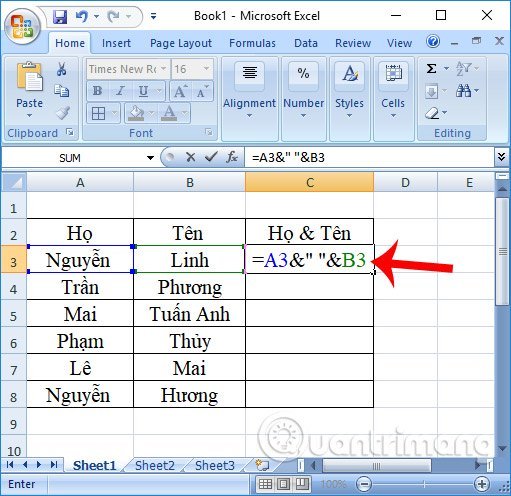Viewport: 511px width, 496px height.
Task: Open the Paste options arrow
Action: point(29,116)
